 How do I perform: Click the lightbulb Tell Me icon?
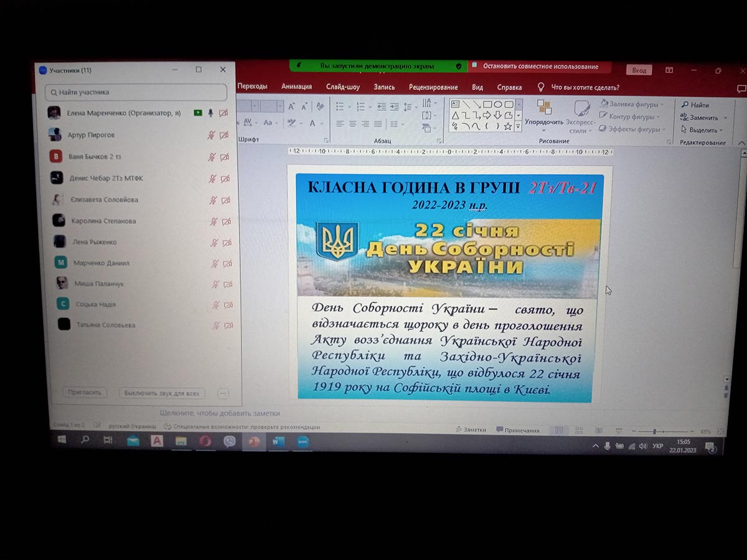tap(541, 87)
